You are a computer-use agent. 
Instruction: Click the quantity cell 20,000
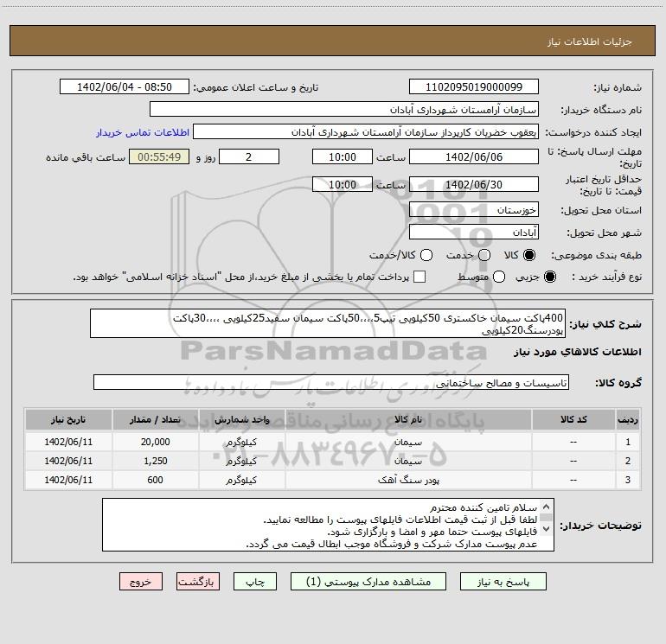(155, 442)
